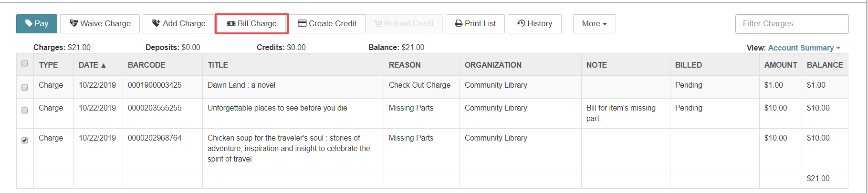Toggle the select-all checkbox in table header
868x193 pixels.
click(25, 63)
